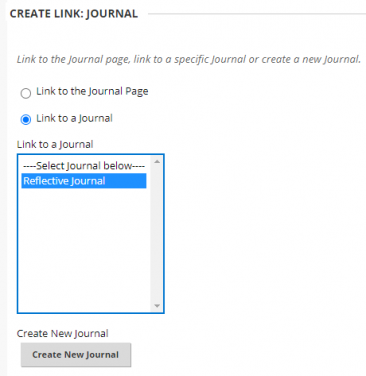Viewport: 366px width, 376px height.
Task: Click the horizontal divider line beside the heading
Action: [257, 14]
